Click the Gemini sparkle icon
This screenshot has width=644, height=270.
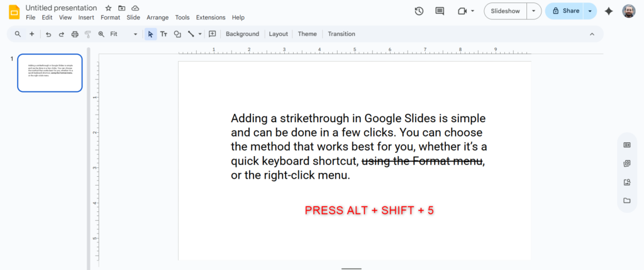coord(608,11)
